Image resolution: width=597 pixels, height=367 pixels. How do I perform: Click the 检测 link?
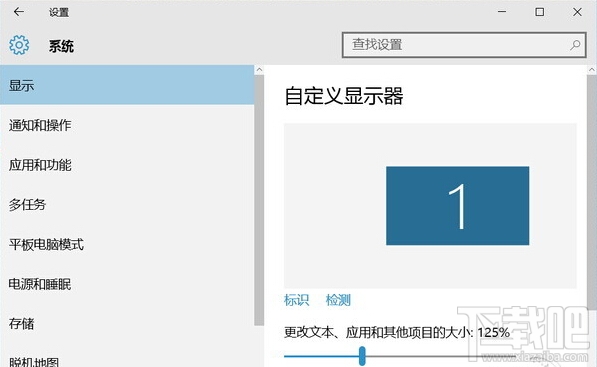[x=338, y=300]
